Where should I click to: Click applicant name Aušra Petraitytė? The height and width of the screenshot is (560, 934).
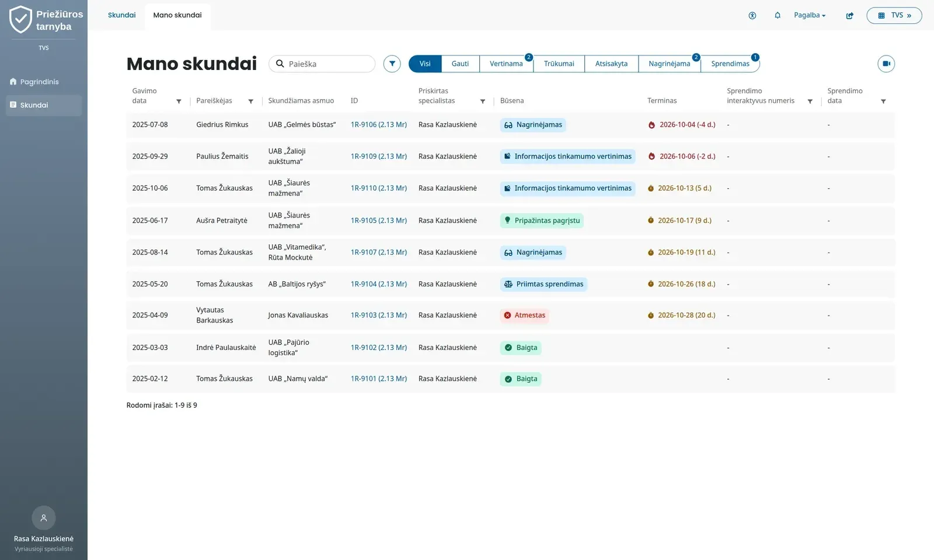click(x=222, y=220)
